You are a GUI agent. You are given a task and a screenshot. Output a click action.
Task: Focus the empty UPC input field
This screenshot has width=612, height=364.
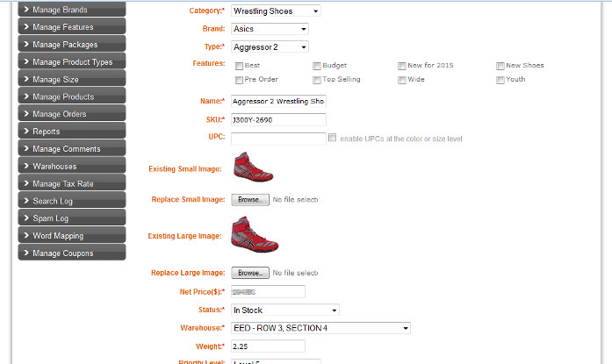(x=278, y=139)
